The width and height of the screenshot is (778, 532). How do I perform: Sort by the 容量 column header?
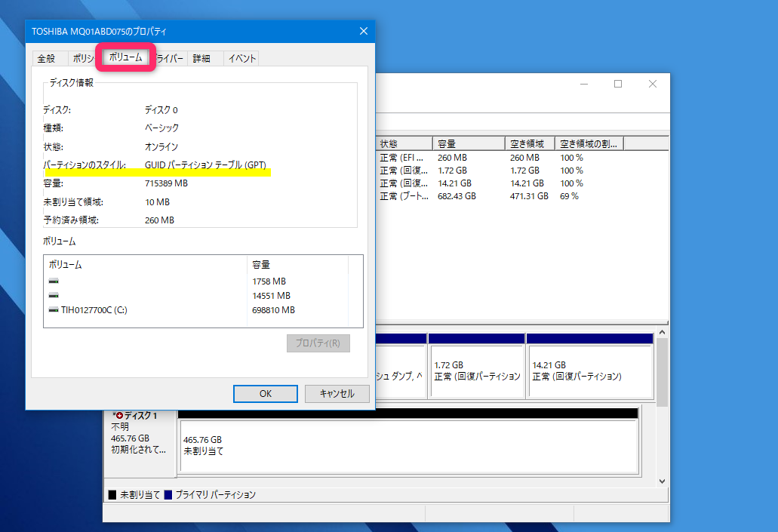click(x=469, y=143)
